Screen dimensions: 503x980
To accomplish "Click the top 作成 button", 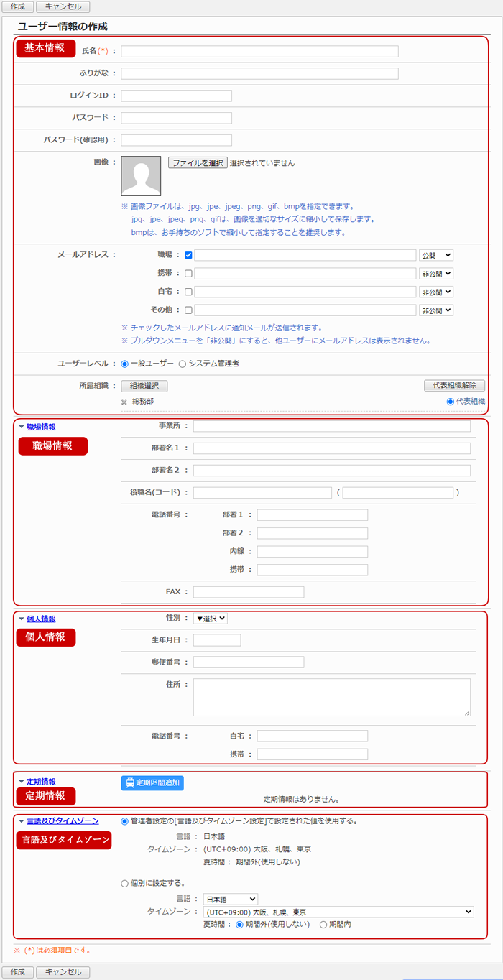I will (x=18, y=6).
